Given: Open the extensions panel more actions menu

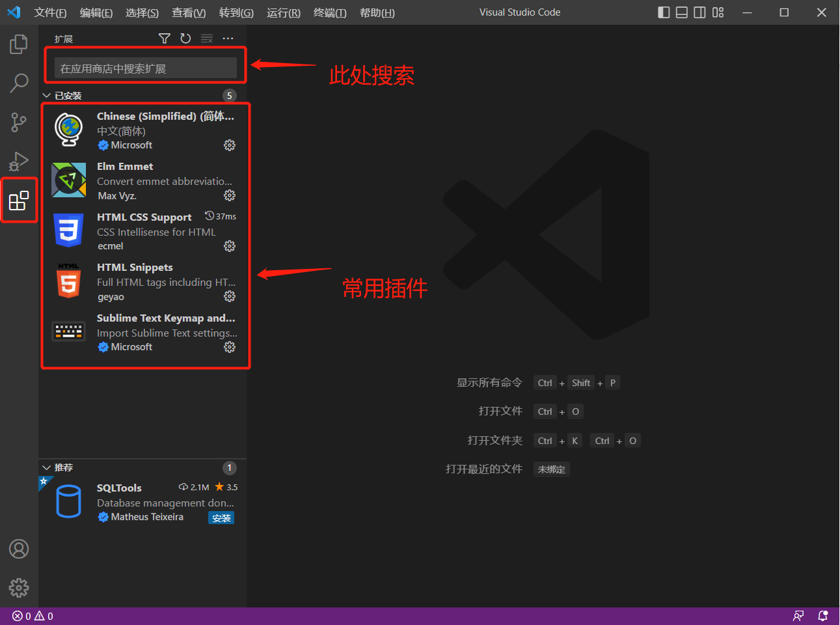Looking at the screenshot, I should [x=228, y=38].
